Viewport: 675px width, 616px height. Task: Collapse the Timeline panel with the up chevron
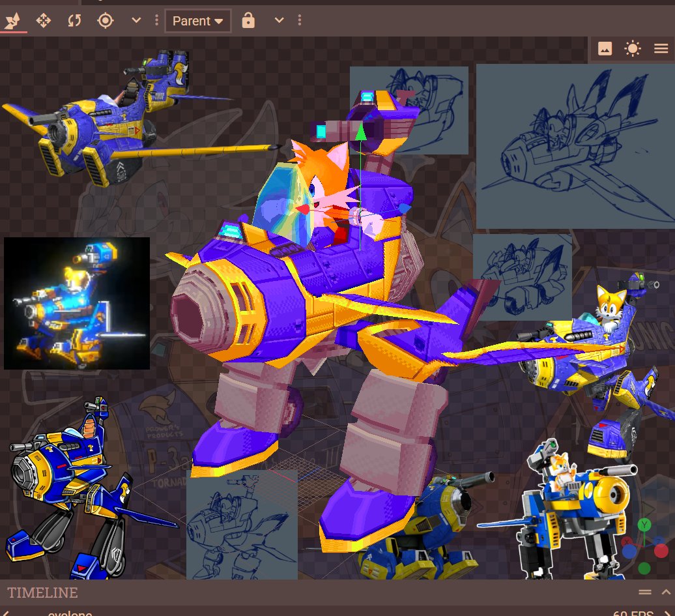[666, 593]
